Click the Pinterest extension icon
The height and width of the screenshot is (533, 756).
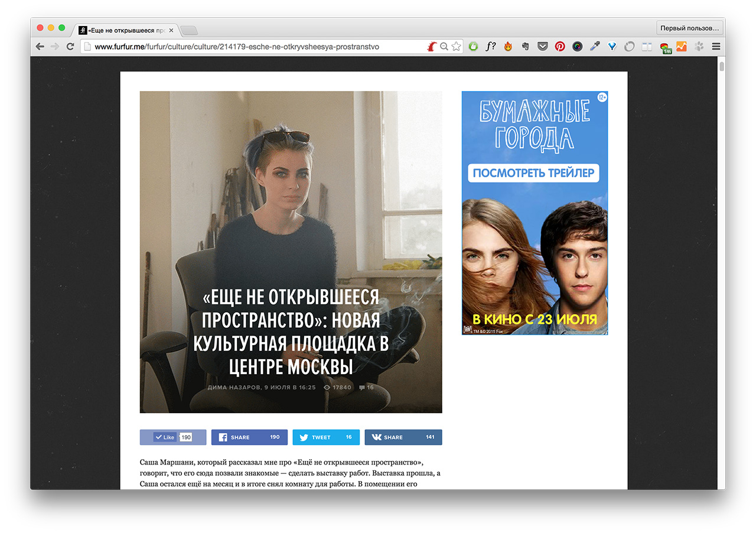pyautogui.click(x=560, y=46)
